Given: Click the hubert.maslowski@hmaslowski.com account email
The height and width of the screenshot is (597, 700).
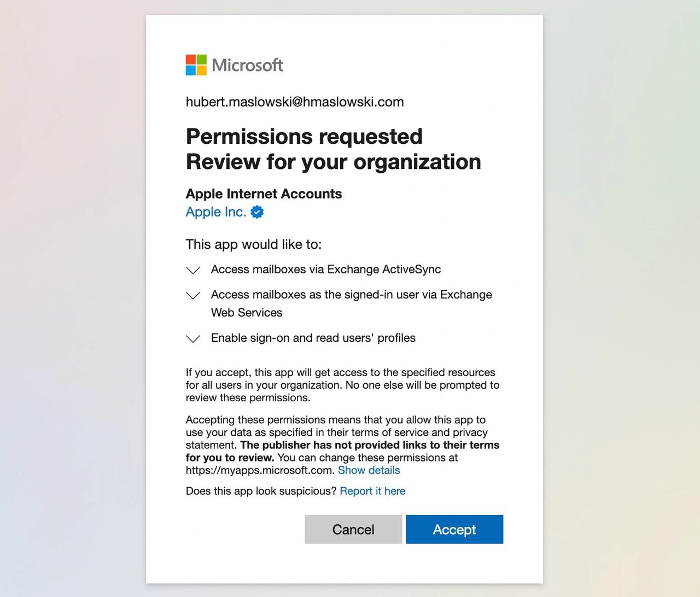Looking at the screenshot, I should click(295, 102).
